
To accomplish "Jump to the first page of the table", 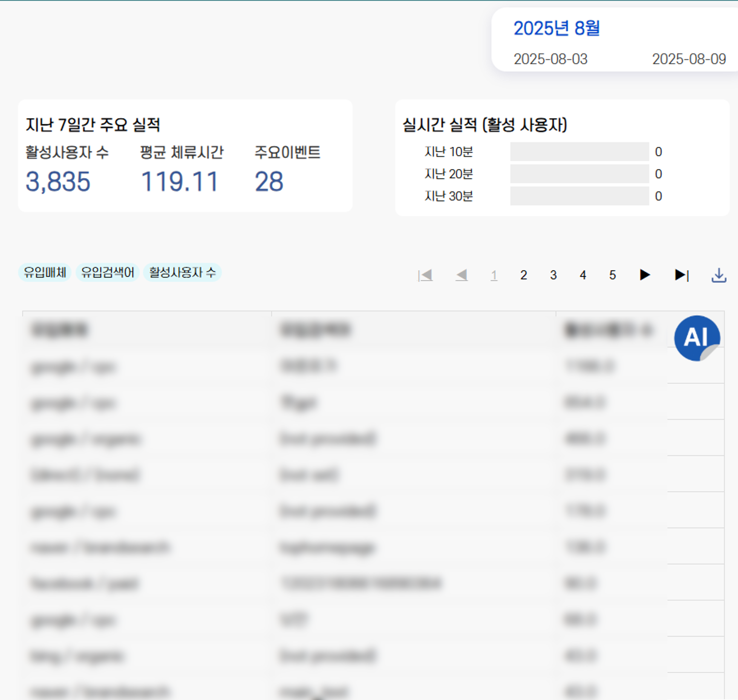I will point(426,275).
